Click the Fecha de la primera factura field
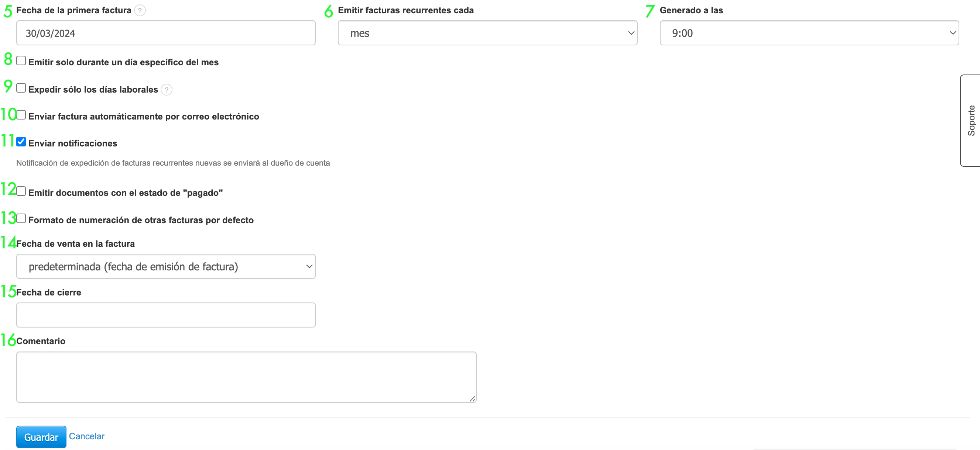 (165, 33)
